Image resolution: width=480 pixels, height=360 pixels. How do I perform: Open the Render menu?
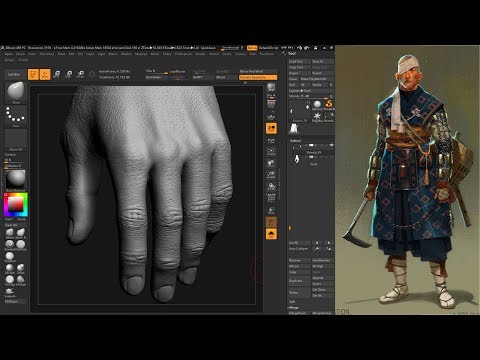point(201,54)
